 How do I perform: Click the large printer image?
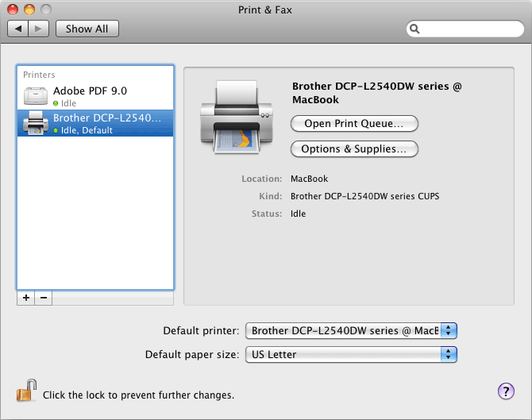[x=237, y=117]
